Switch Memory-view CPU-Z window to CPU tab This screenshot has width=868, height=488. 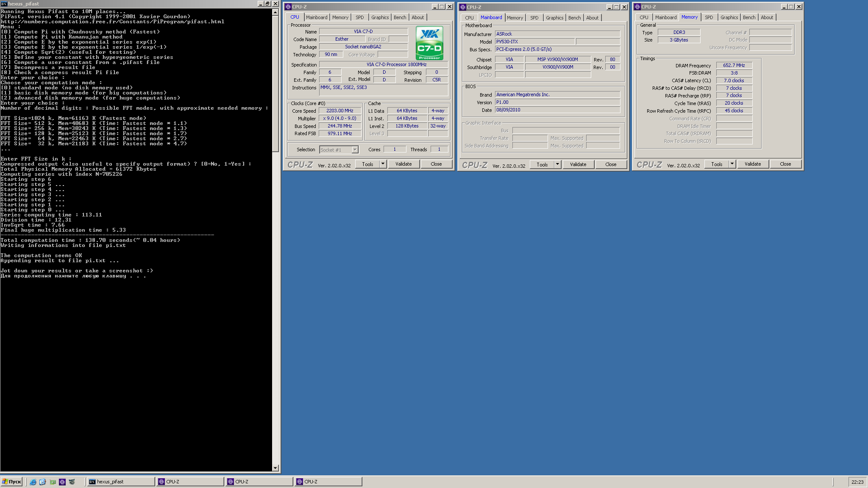644,17
